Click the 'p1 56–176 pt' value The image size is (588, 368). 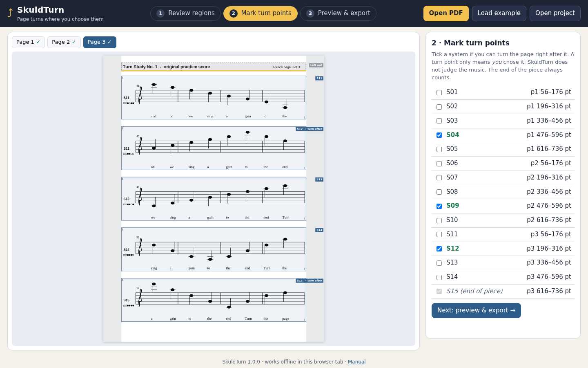point(551,92)
